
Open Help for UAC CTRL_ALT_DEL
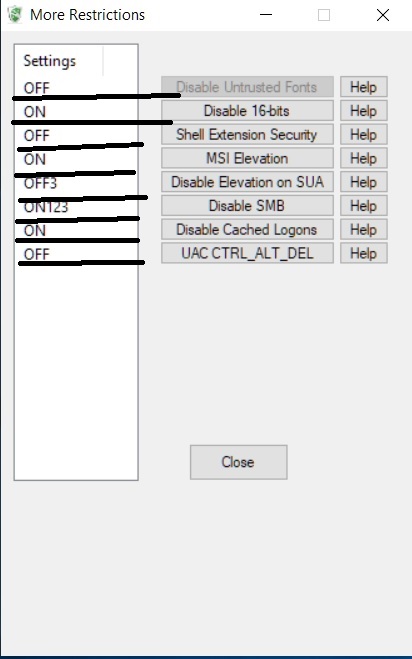(364, 253)
